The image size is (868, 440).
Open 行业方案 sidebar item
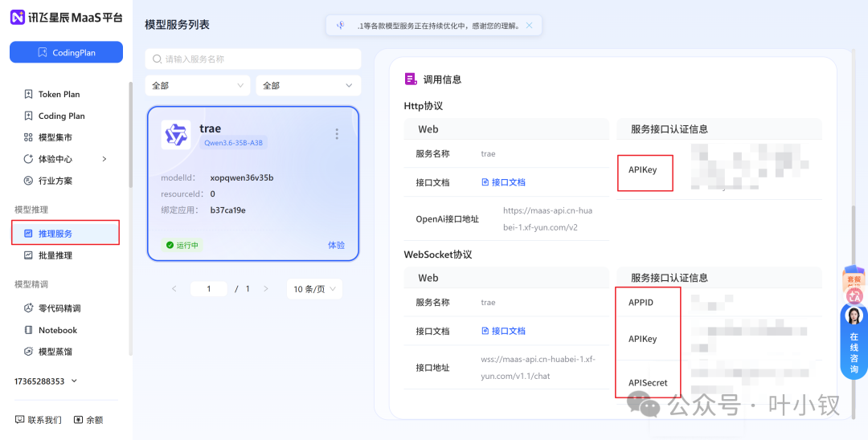(55, 181)
